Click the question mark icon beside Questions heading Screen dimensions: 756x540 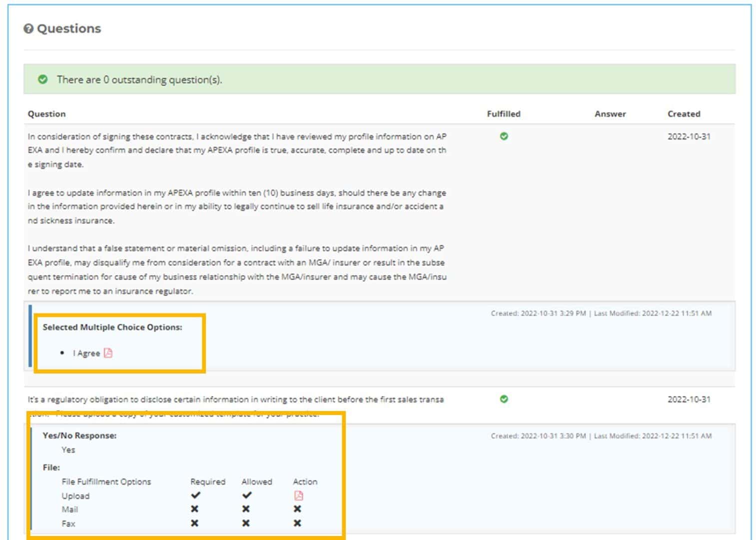28,29
